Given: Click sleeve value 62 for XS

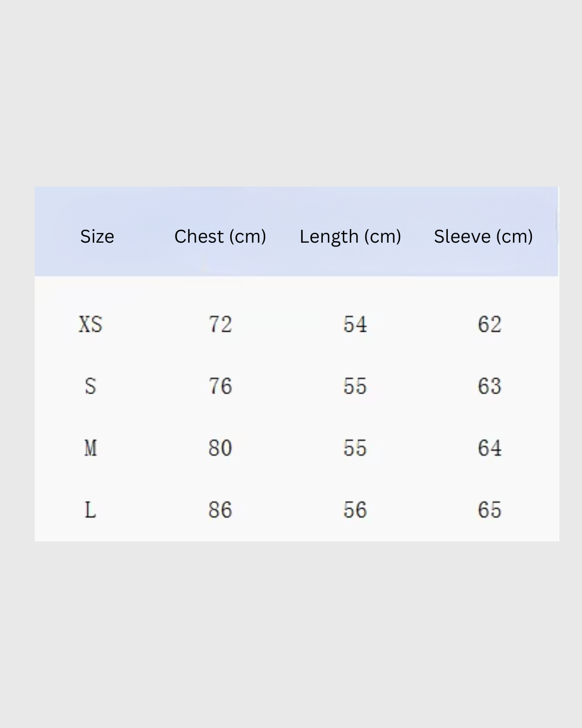Looking at the screenshot, I should point(489,325).
